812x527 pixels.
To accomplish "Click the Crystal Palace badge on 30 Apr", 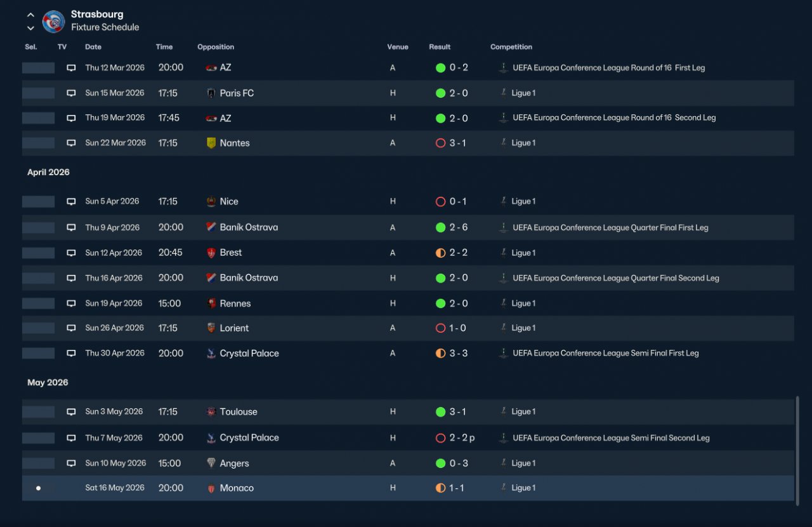I will pos(211,354).
